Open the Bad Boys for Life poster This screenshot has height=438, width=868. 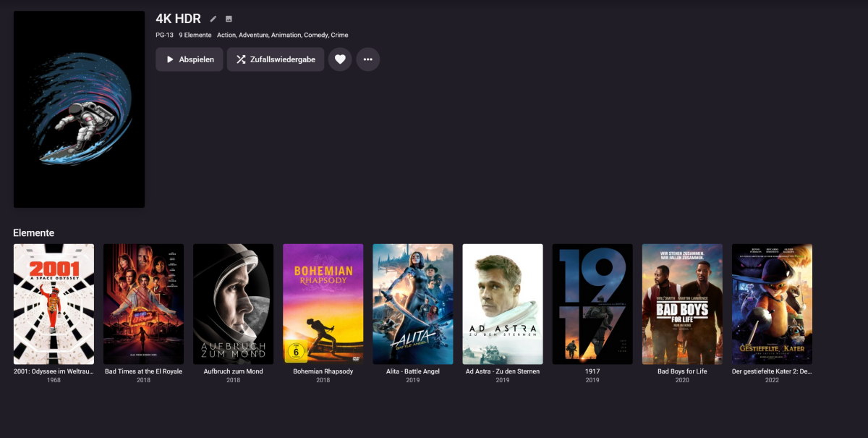[682, 304]
